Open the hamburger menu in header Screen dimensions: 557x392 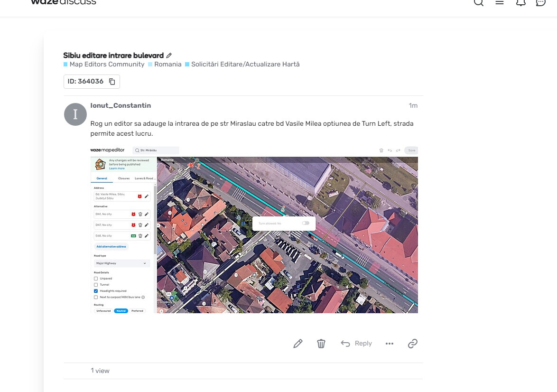500,2
